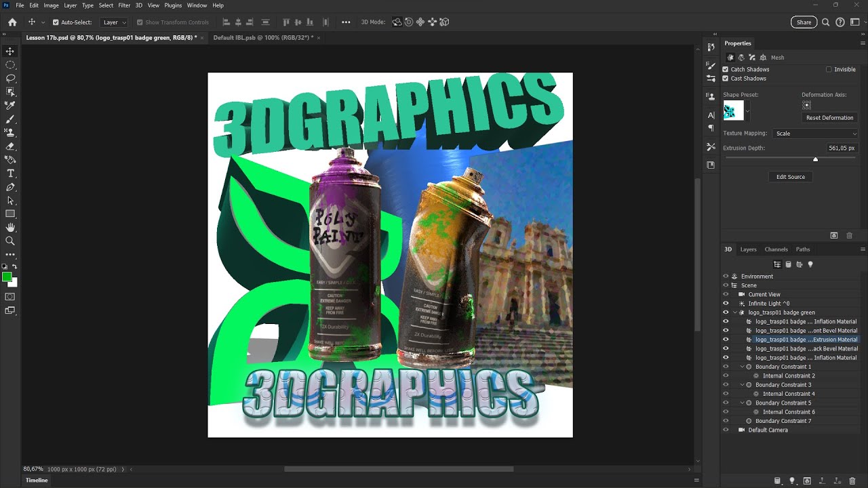Click the Home icon in options bar
This screenshot has width=868, height=488.
point(12,22)
